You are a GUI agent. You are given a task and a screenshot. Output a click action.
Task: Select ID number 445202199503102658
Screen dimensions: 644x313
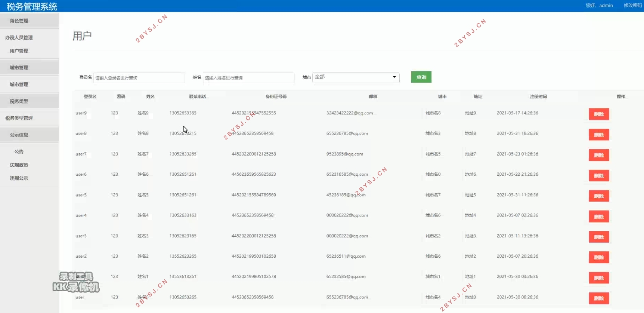tap(254, 256)
